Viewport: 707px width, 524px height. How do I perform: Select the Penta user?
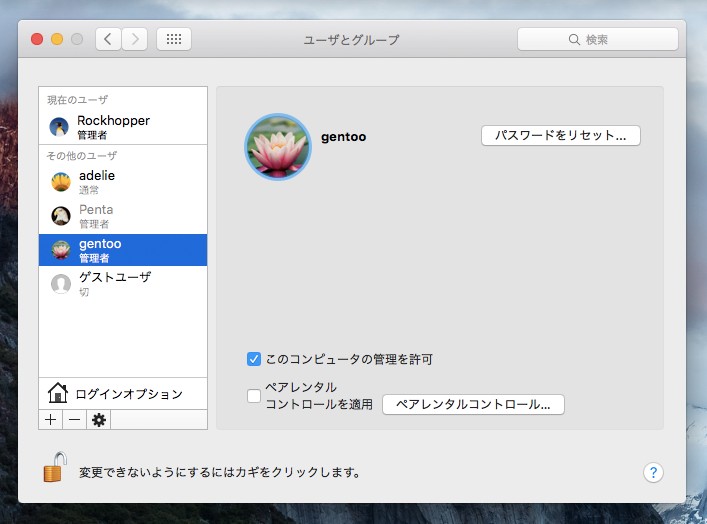tap(123, 216)
